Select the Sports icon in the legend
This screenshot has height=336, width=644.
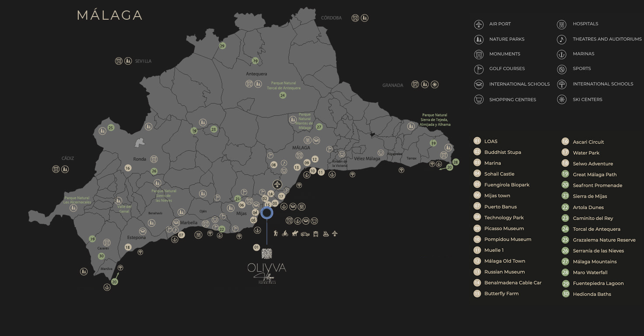[x=562, y=69]
